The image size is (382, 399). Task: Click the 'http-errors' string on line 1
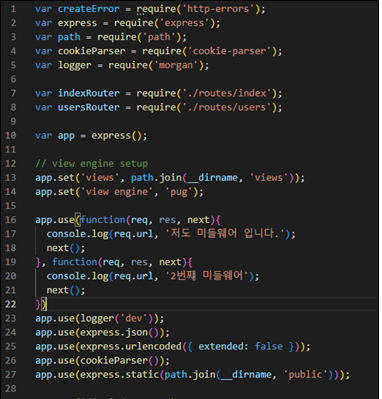click(218, 9)
